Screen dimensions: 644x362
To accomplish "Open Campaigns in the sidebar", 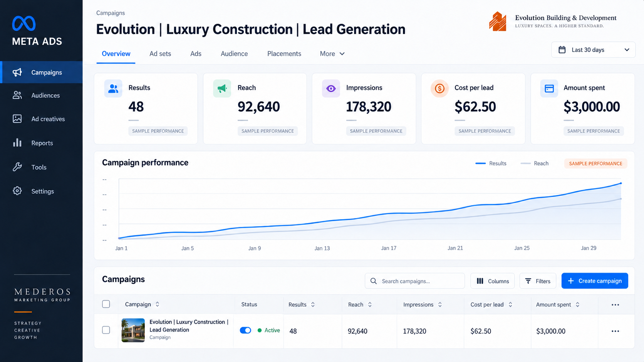I will [x=41, y=72].
